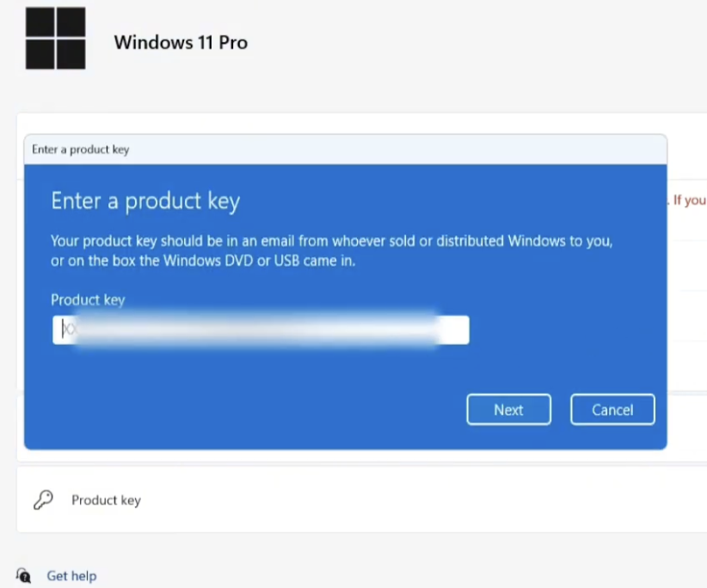
Task: Click the Windows logo icon
Action: pos(55,39)
